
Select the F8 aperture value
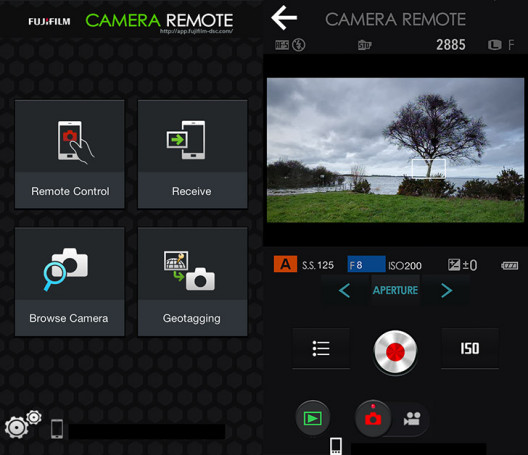[x=366, y=264]
